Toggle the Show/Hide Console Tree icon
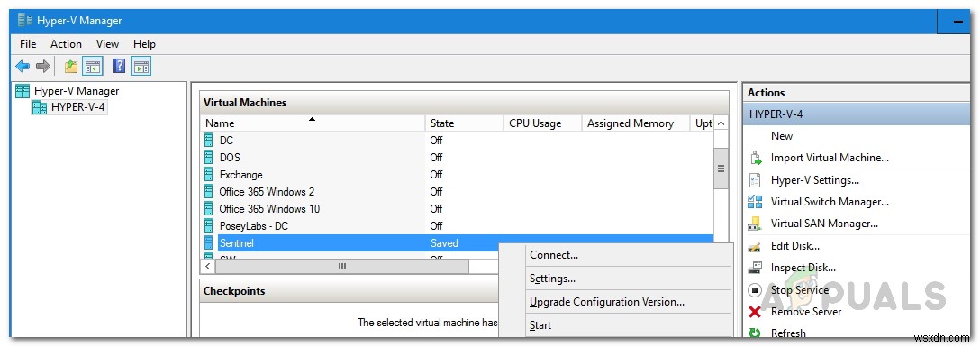 (x=93, y=66)
